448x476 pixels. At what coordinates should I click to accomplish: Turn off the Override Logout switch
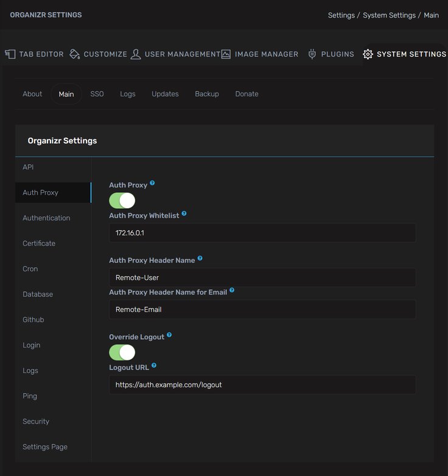[122, 352]
